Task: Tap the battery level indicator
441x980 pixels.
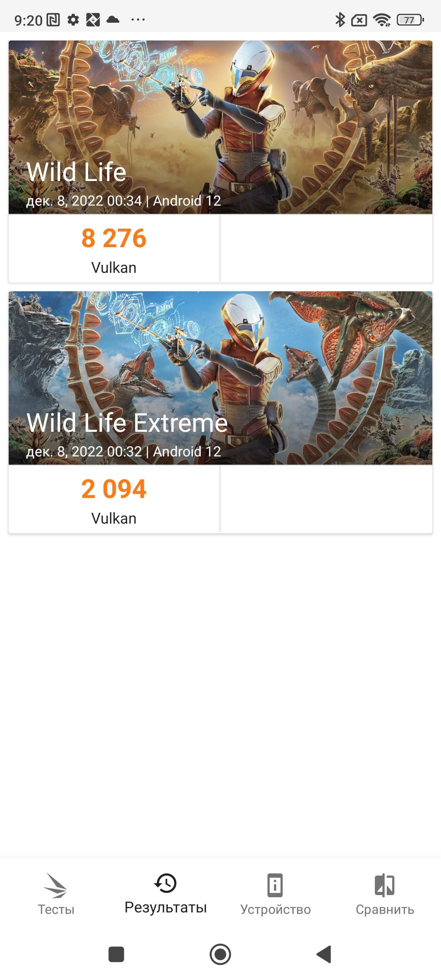Action: (410, 20)
